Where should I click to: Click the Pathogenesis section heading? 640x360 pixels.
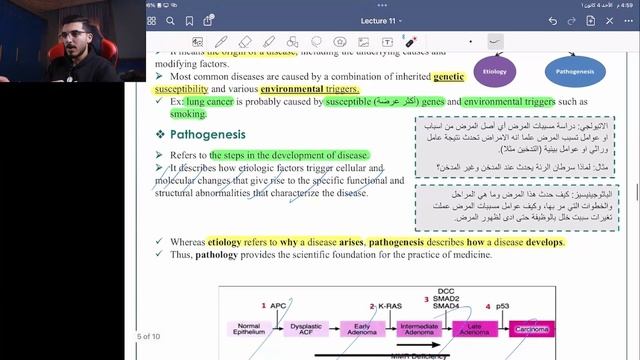[208, 134]
